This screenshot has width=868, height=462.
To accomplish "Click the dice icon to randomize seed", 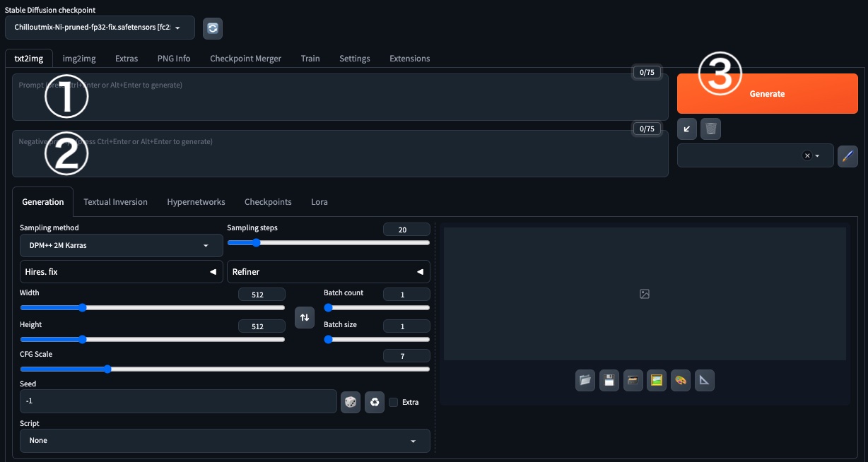I will coord(350,402).
